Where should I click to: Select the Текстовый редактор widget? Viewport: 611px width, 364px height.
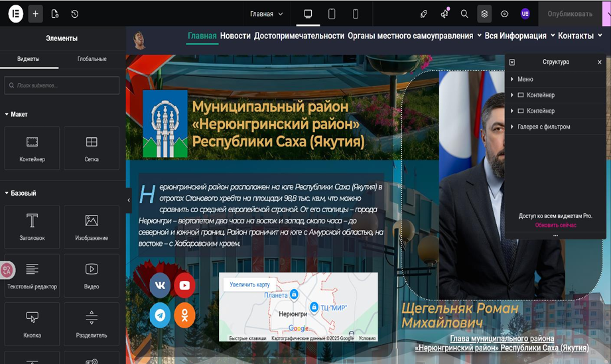(32, 276)
